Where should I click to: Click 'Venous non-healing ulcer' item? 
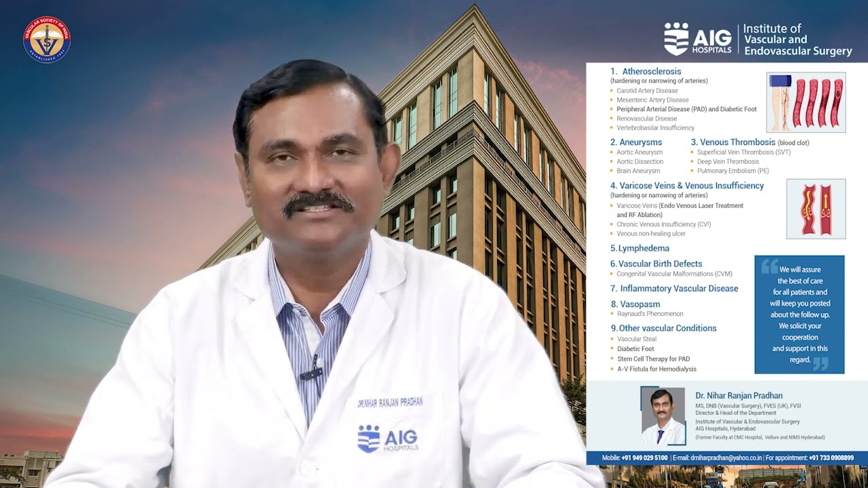[x=651, y=234]
